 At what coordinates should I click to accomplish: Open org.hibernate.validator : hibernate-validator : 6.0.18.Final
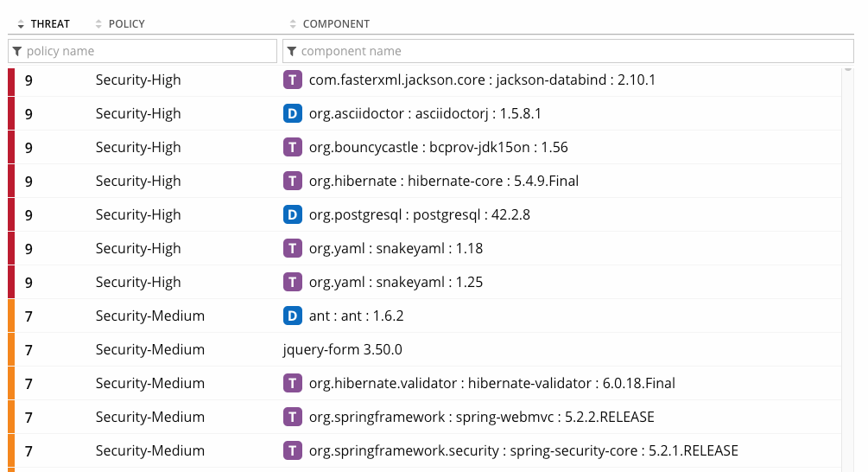[x=491, y=383]
